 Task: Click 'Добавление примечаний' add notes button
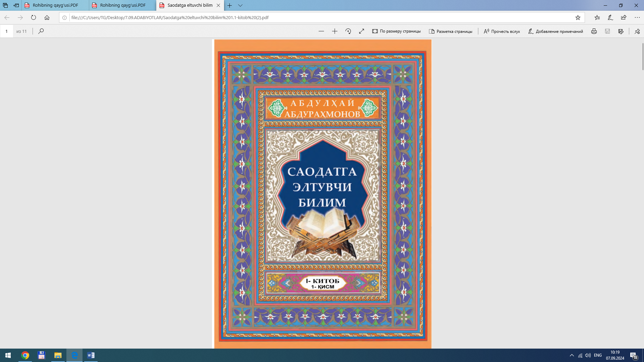[555, 31]
